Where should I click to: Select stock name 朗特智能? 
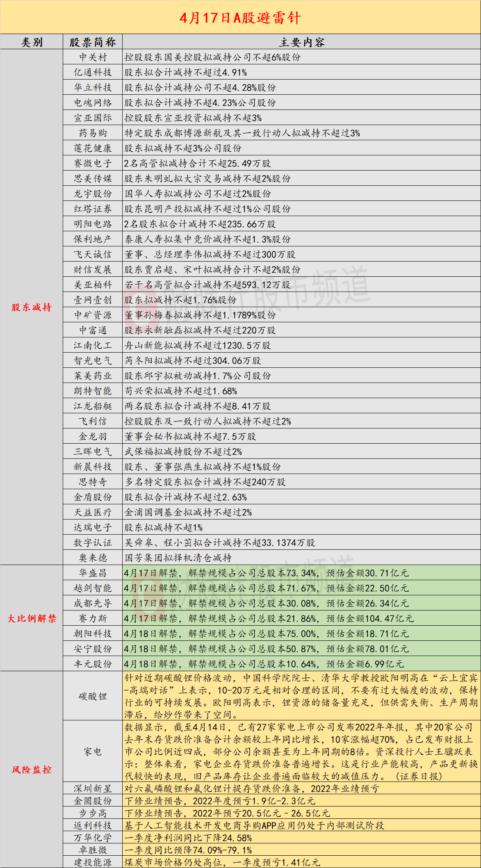click(93, 391)
